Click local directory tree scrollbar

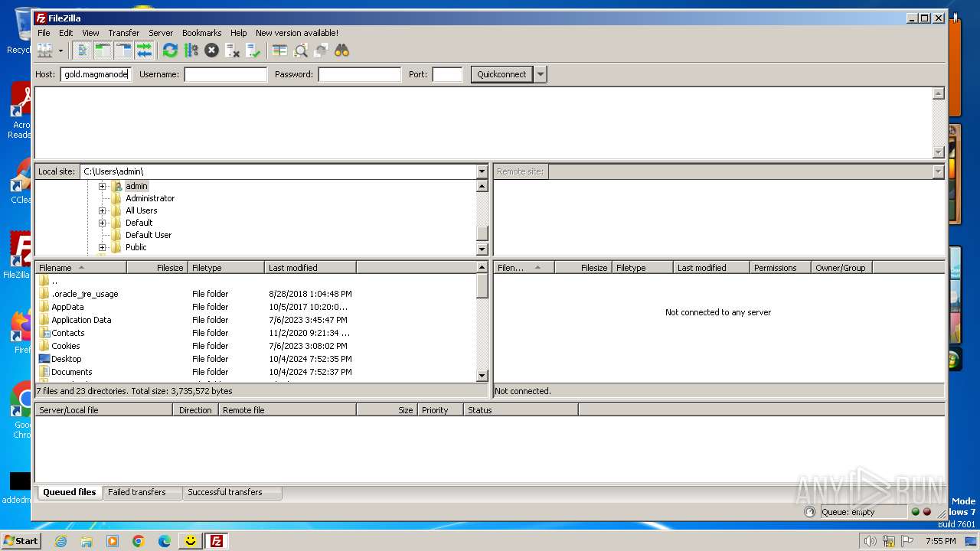pyautogui.click(x=482, y=217)
